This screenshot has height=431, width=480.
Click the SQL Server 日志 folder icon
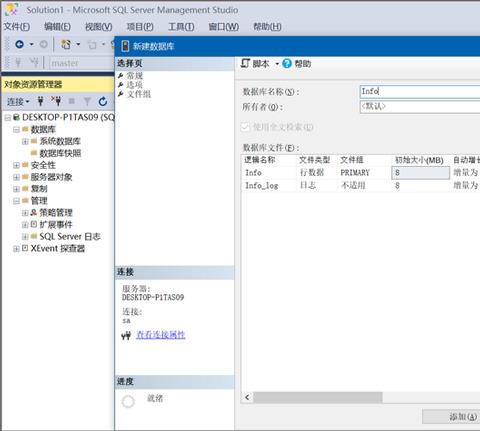34,236
